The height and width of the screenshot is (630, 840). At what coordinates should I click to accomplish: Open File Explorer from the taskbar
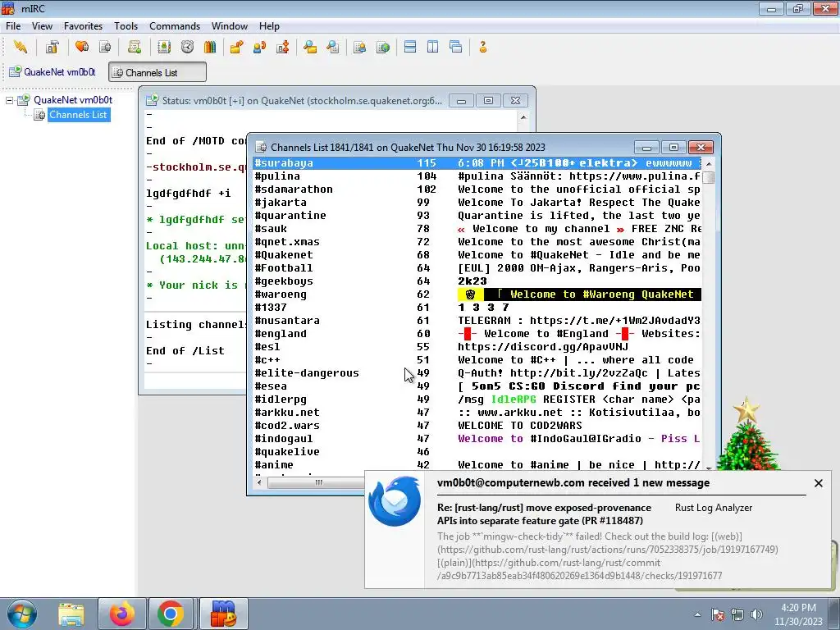pyautogui.click(x=71, y=614)
